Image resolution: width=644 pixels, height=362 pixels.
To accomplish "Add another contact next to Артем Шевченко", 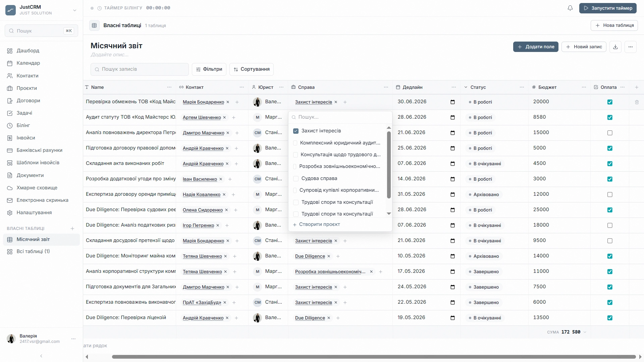I will (234, 117).
